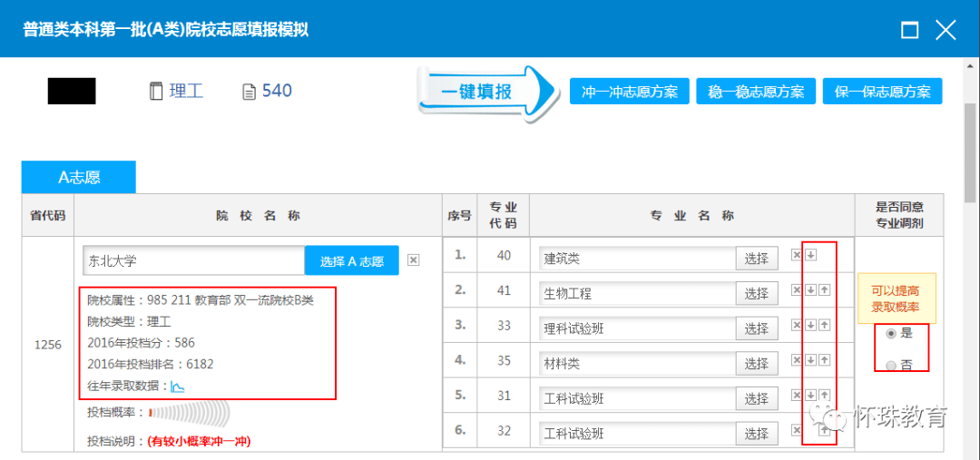Click the 专业名称 column header
The width and height of the screenshot is (980, 460).
click(691, 216)
